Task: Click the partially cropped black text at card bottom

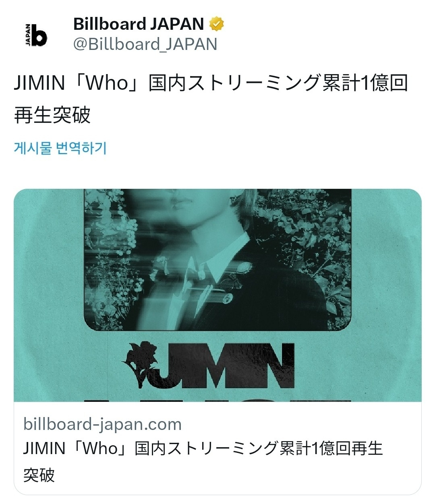Action: [x=217, y=399]
